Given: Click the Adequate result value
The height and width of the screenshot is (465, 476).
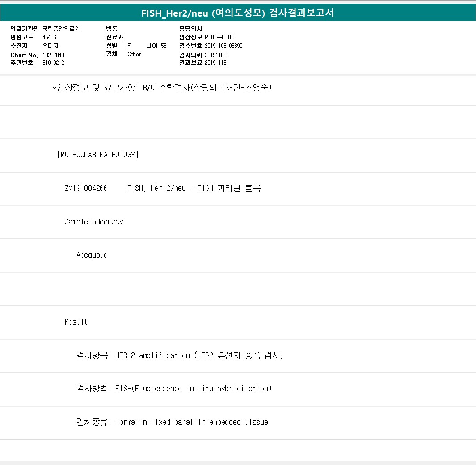Looking at the screenshot, I should point(92,255).
